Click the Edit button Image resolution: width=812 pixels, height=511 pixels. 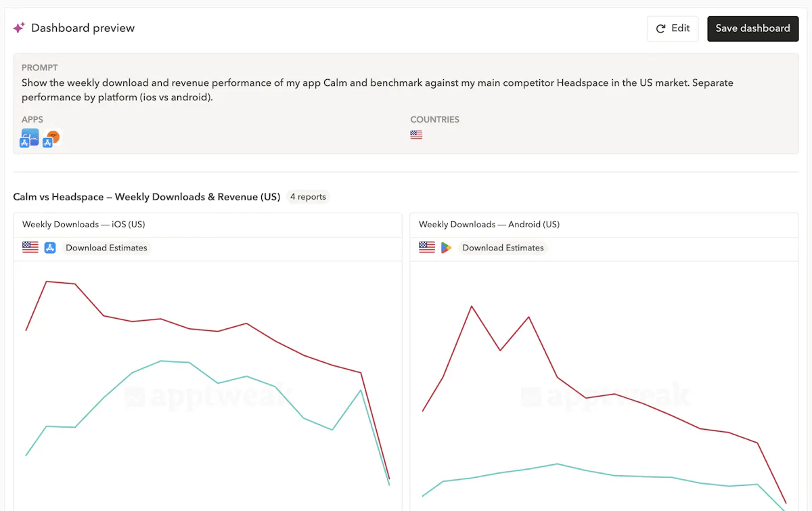673,28
